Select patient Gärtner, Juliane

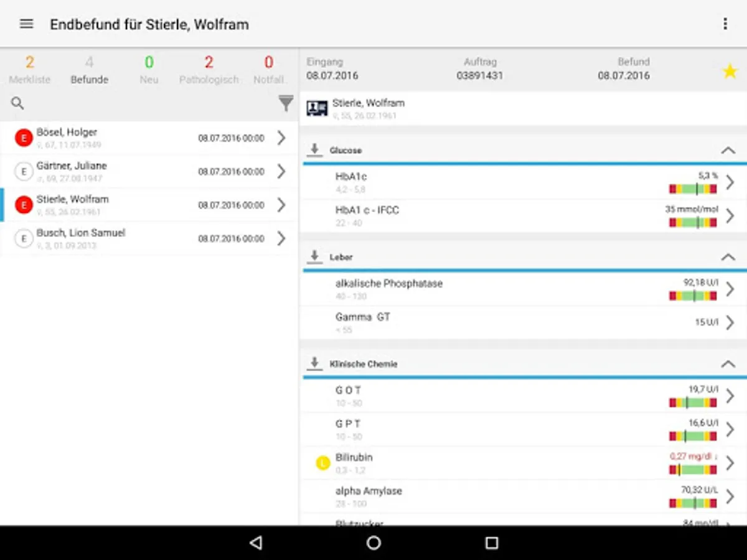click(149, 172)
